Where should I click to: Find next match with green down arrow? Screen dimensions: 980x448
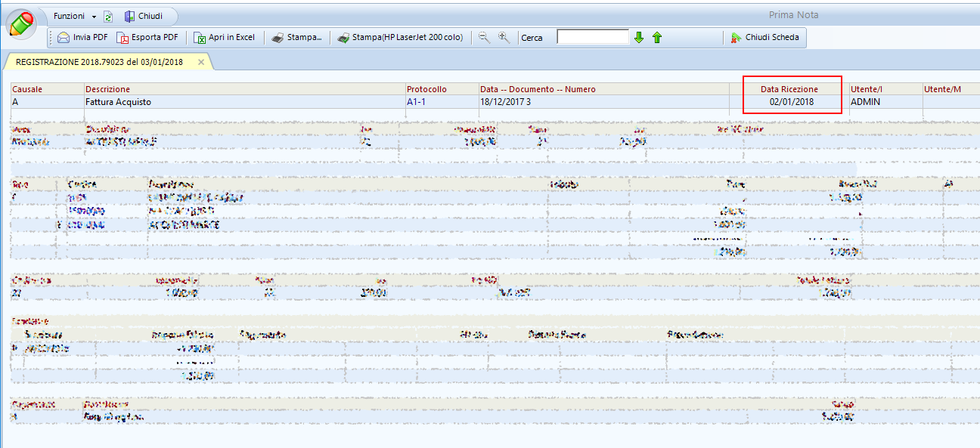point(639,38)
